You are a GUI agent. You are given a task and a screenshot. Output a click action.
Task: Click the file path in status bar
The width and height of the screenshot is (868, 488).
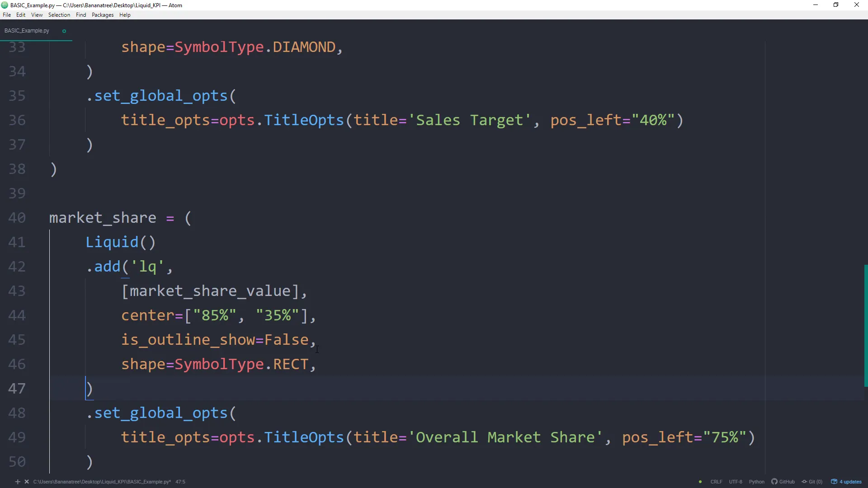point(102,482)
